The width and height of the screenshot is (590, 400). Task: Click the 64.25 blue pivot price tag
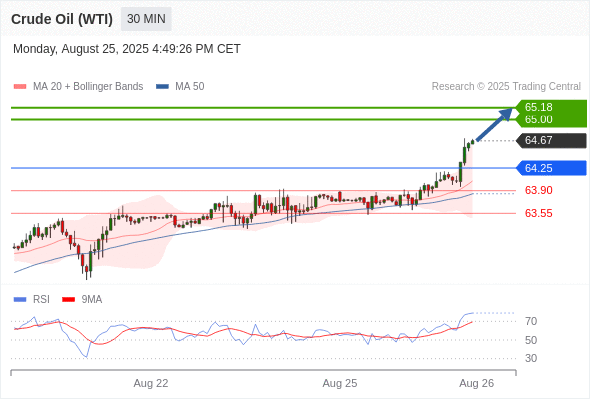(551, 168)
